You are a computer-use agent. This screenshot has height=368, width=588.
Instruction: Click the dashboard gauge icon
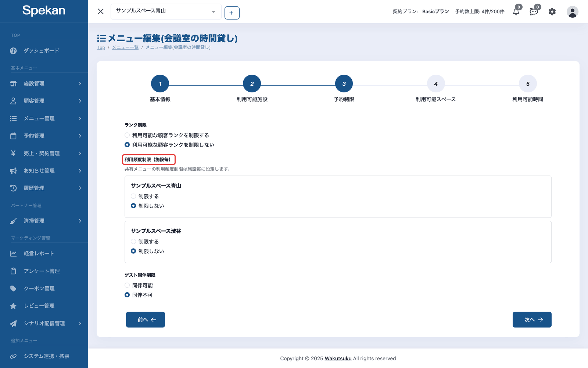(x=13, y=51)
